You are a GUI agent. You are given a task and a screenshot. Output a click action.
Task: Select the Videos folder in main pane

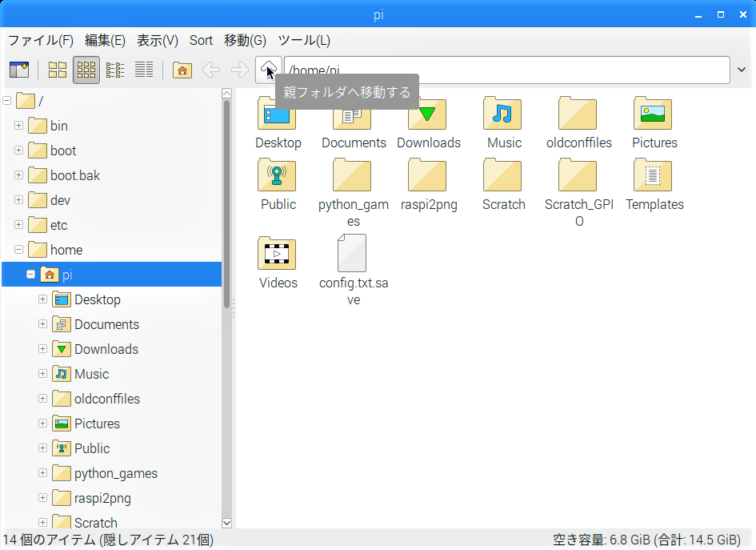coord(277,253)
